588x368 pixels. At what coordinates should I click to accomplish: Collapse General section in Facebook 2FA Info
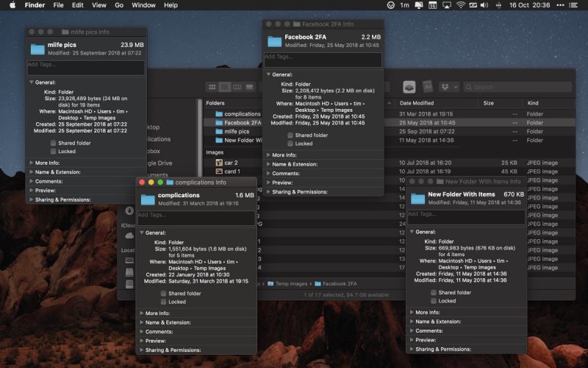pos(268,75)
